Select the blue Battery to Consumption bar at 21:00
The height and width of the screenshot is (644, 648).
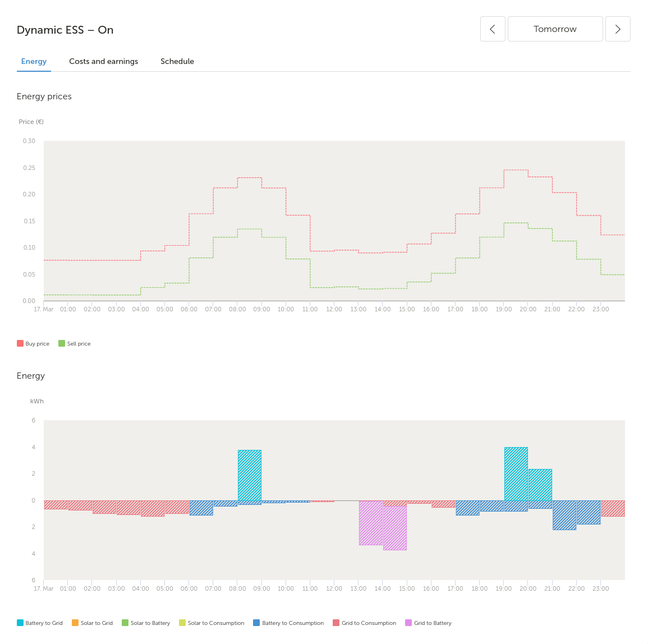(564, 515)
